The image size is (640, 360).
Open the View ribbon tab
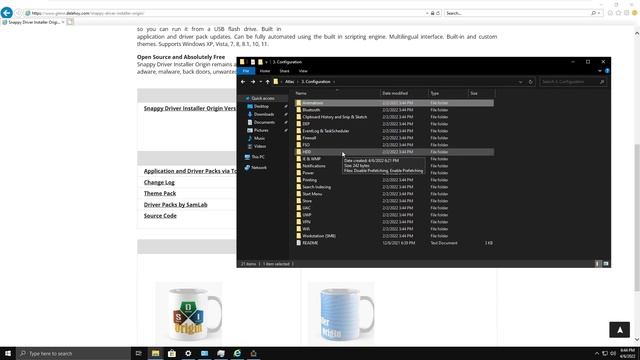coord(303,71)
